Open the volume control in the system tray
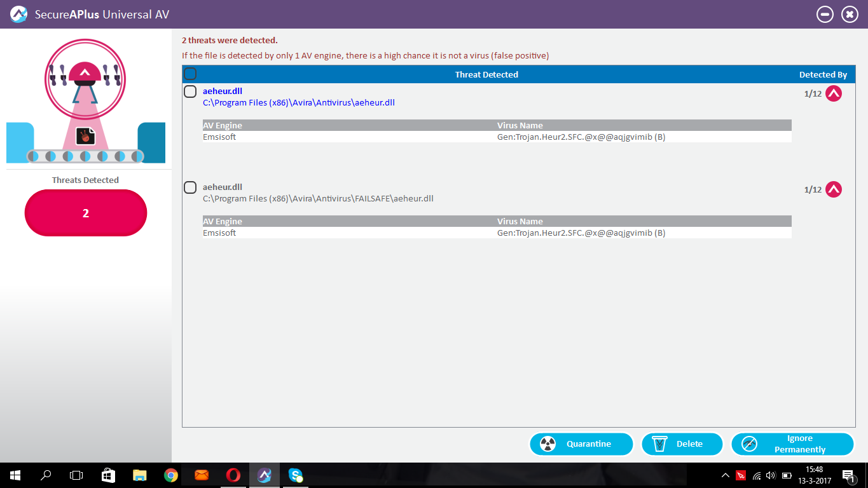This screenshot has height=488, width=868. tap(771, 475)
